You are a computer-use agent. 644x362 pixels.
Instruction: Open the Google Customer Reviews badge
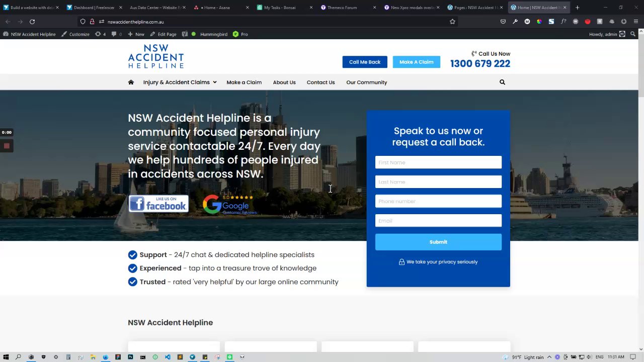click(230, 205)
